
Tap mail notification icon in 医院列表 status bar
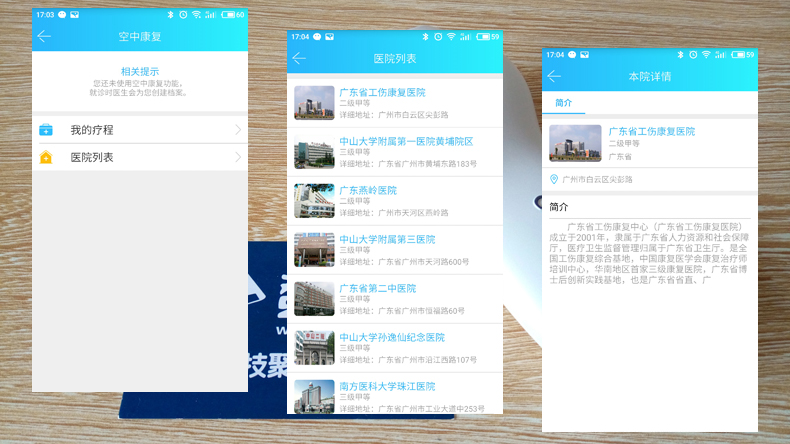(330, 37)
